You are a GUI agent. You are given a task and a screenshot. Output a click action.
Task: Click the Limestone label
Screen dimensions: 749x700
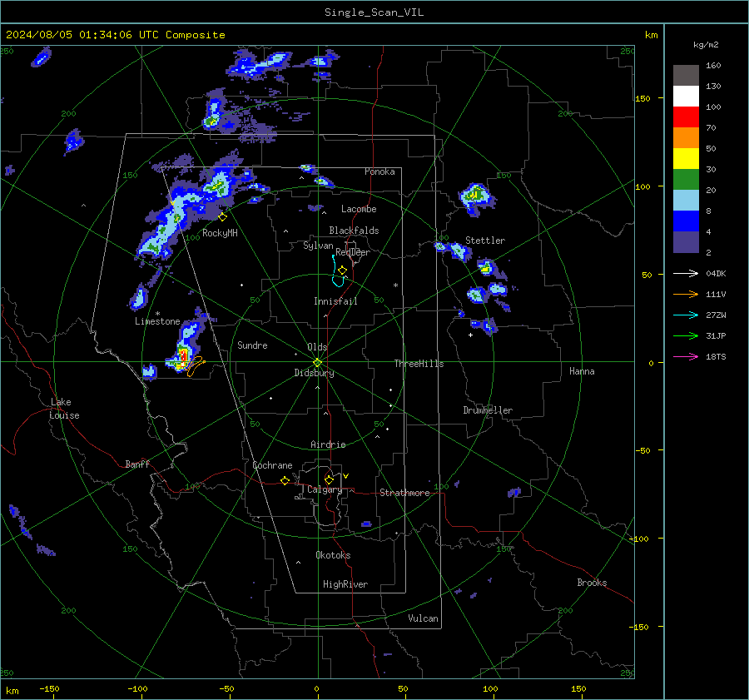tap(157, 321)
